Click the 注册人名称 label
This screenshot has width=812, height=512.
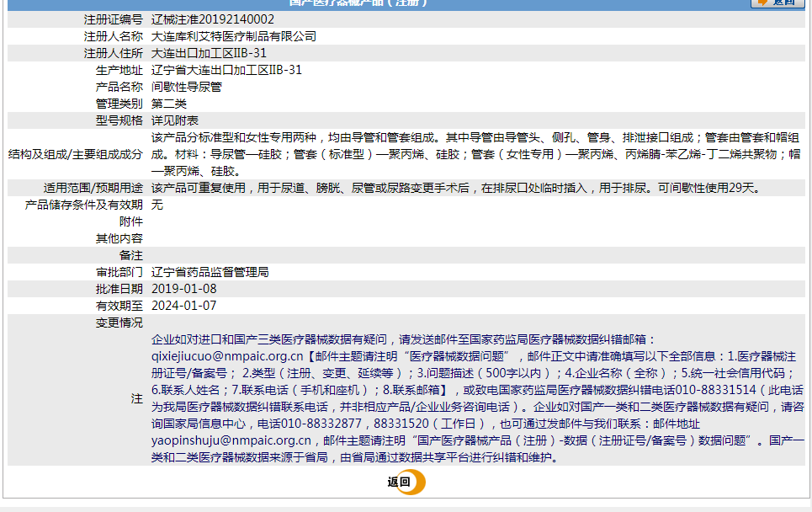[113, 36]
